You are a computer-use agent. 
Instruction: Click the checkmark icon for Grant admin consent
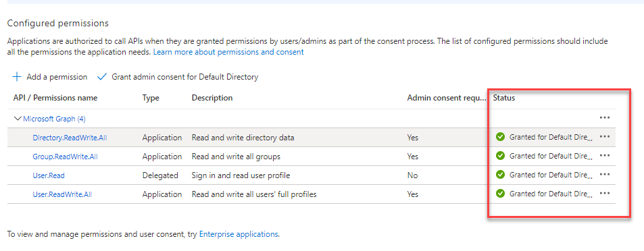click(x=102, y=77)
